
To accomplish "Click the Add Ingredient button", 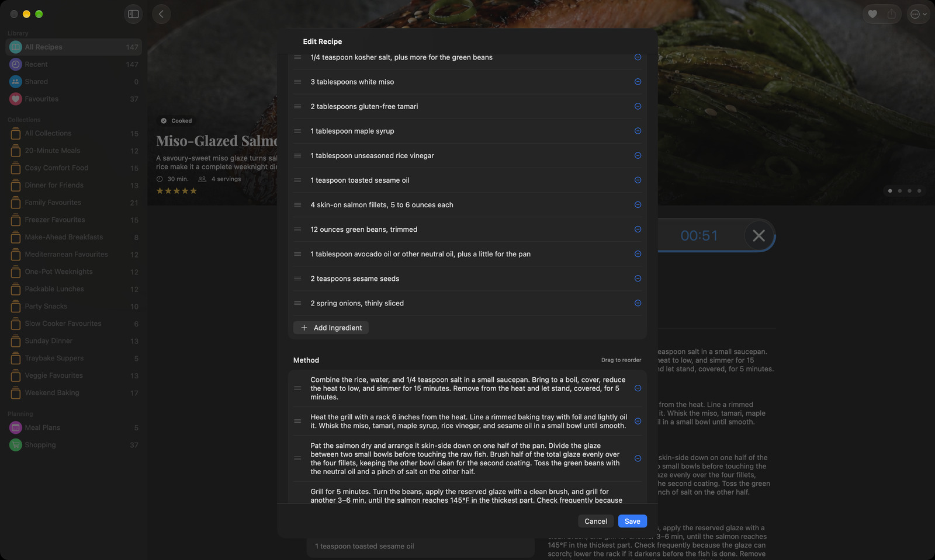I will tap(331, 328).
